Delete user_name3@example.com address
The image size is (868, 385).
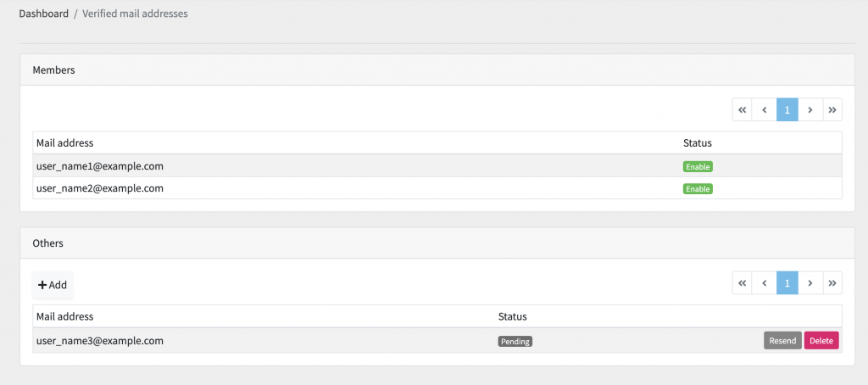(821, 341)
